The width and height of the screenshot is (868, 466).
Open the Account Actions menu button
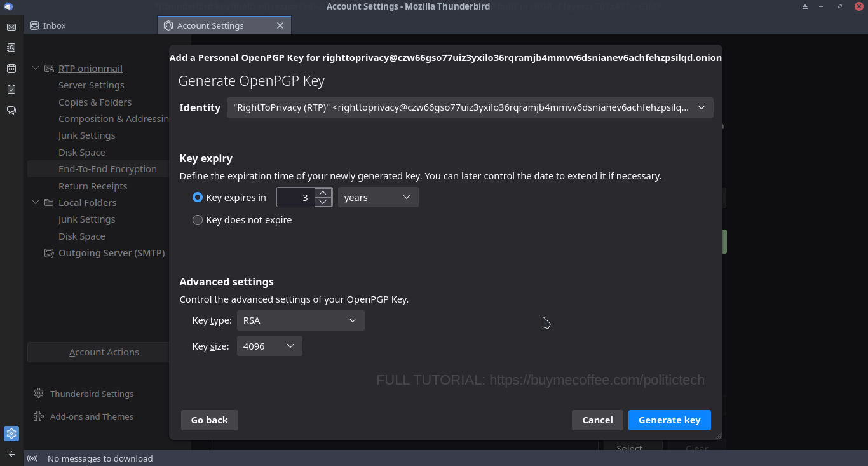click(x=104, y=352)
